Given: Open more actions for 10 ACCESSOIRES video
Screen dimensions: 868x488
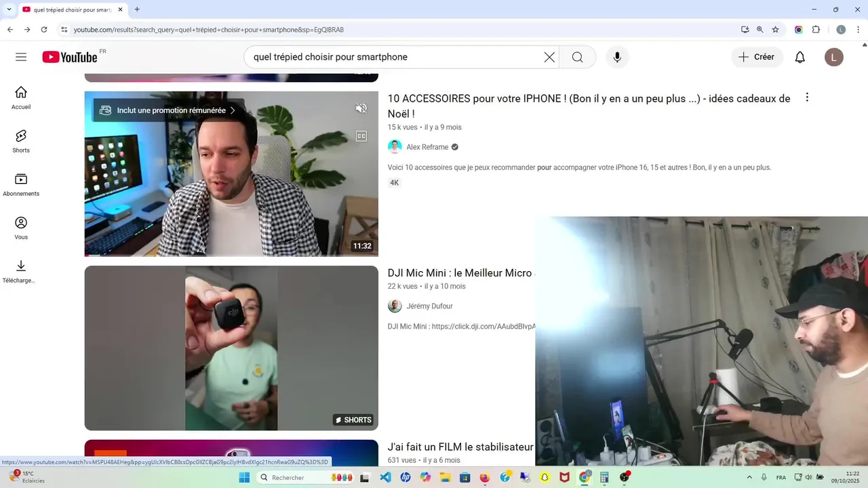Looking at the screenshot, I should (807, 98).
